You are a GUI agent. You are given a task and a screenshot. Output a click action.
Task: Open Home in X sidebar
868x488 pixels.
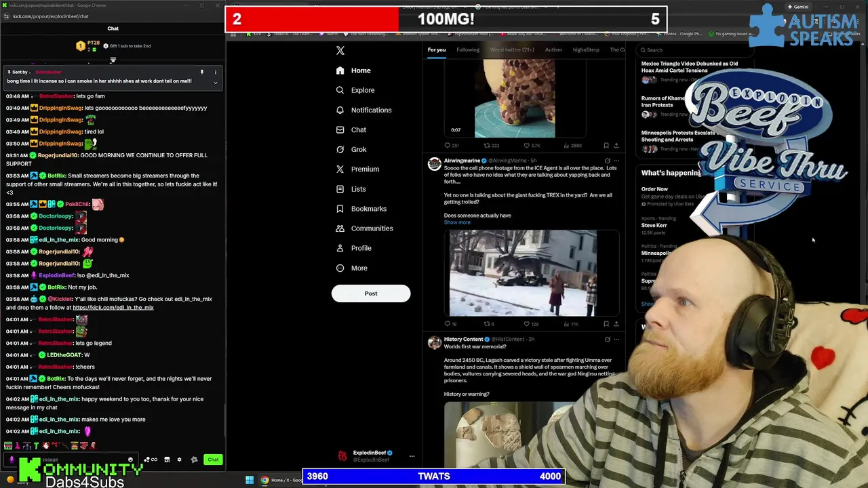pyautogui.click(x=353, y=70)
